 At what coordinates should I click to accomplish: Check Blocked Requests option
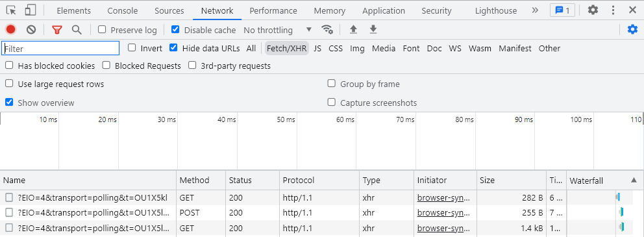[x=106, y=66]
